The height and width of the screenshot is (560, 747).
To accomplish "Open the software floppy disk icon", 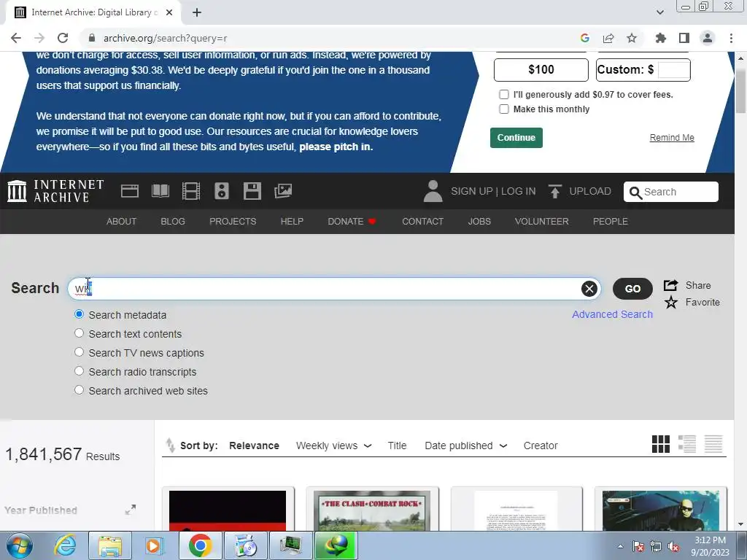I will click(252, 192).
